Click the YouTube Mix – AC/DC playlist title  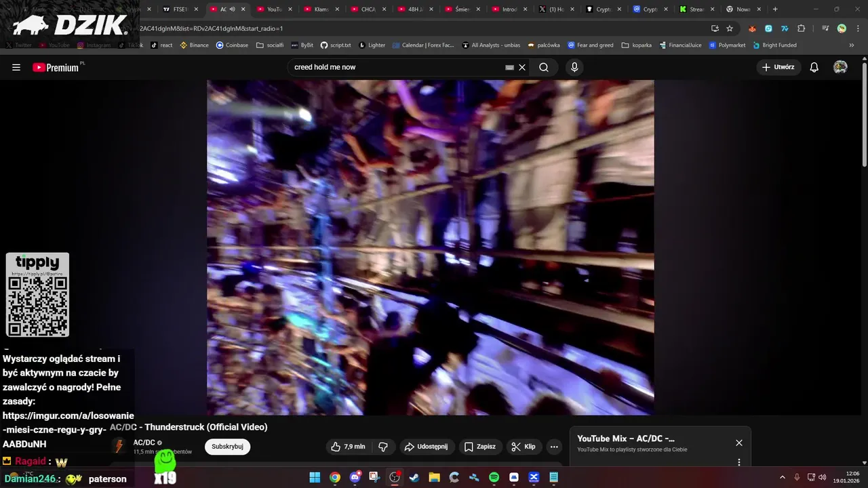point(626,439)
